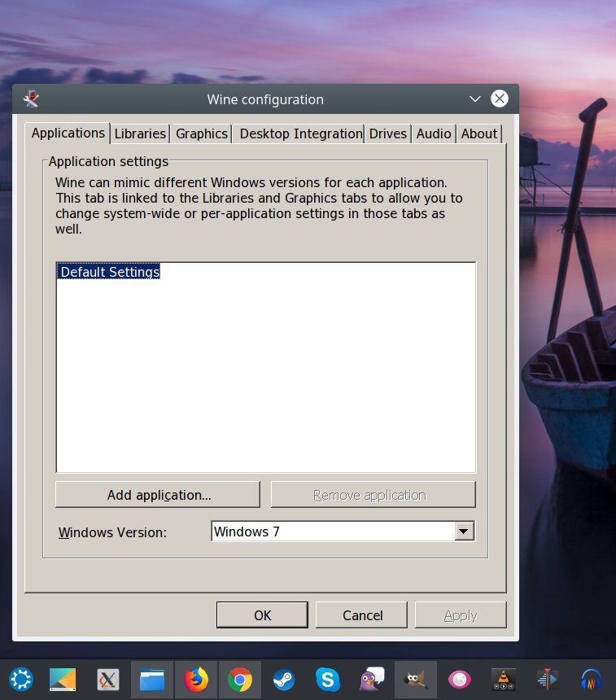
Task: Click the Cancel button
Action: coord(362,615)
